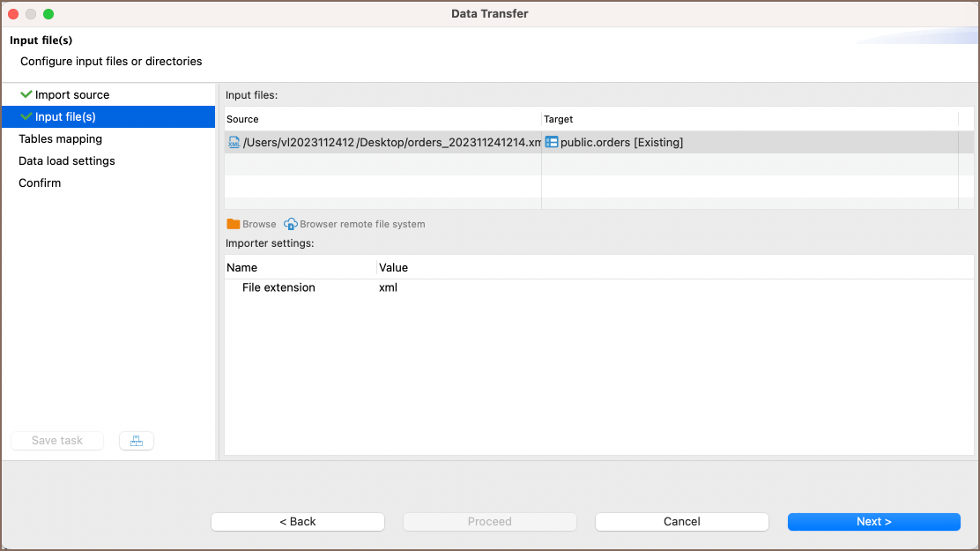Image resolution: width=980 pixels, height=551 pixels.
Task: Click green checkmark next to Import source
Action: [x=26, y=94]
